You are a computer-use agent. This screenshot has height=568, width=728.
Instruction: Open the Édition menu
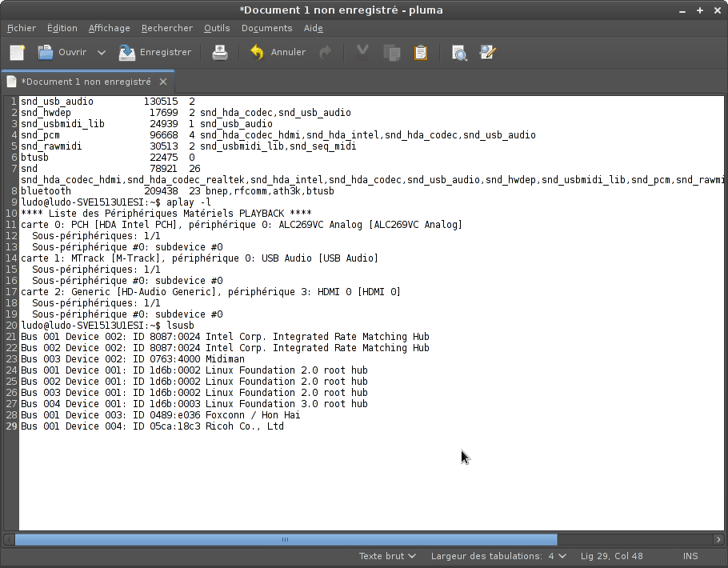[x=62, y=28]
